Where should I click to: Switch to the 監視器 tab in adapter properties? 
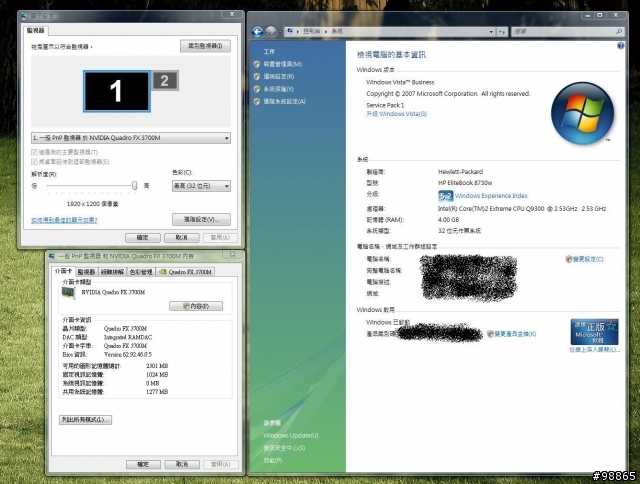(86, 272)
